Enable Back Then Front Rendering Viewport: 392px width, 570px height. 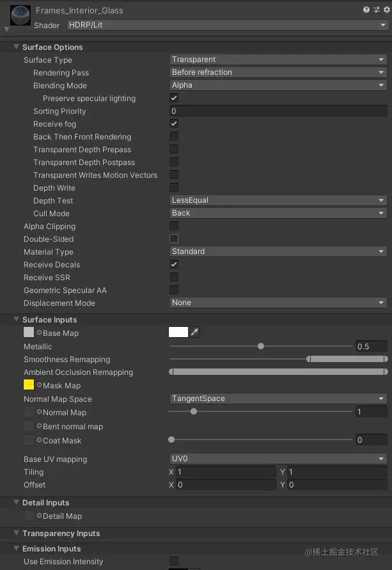[x=174, y=136]
